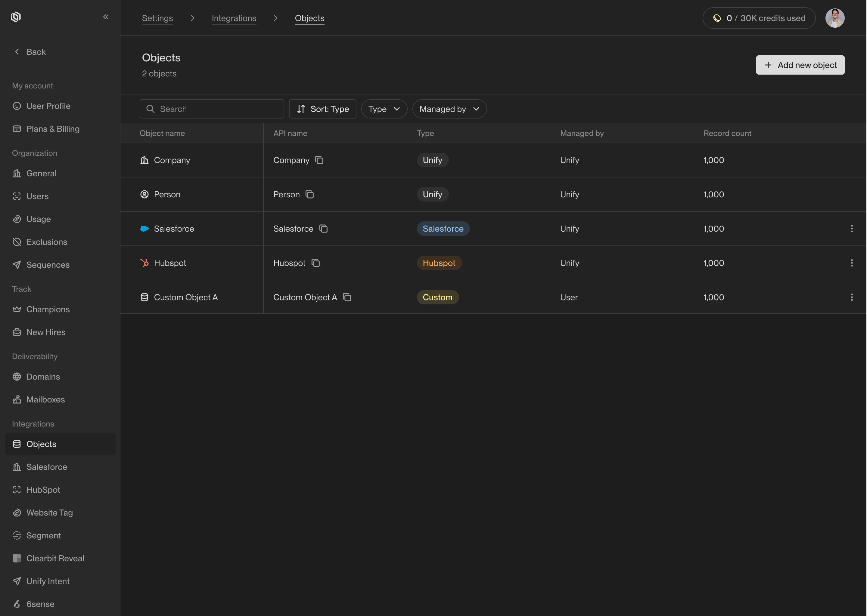
Task: Expand the Managed by filter dropdown
Action: (x=449, y=109)
